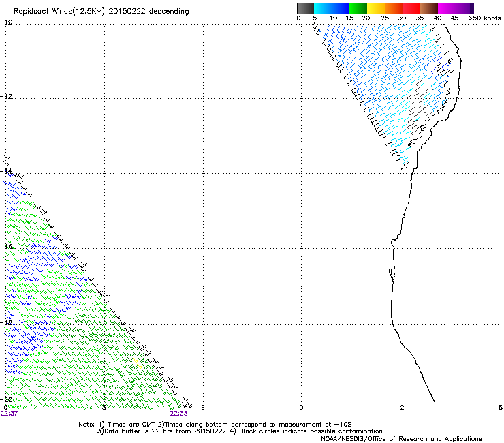Click the yellow 20-25 knots legend segment

[376, 8]
